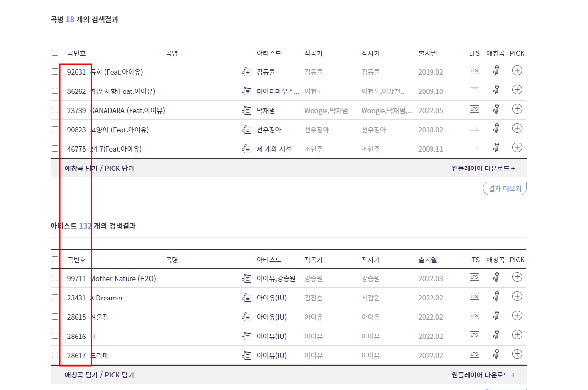Check the box for song 28616
Image resolution: width=588 pixels, height=390 pixels.
(x=55, y=336)
